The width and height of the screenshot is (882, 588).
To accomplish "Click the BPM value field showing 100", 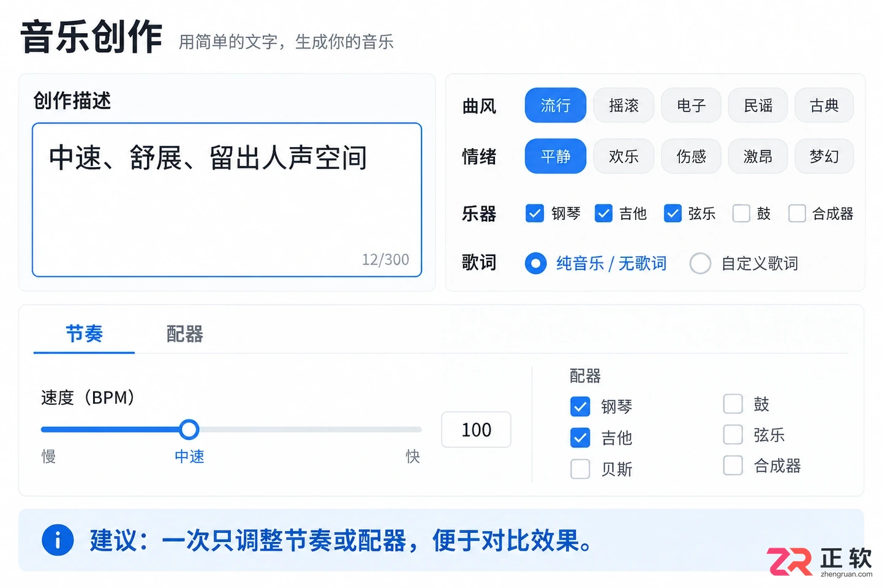I will 476,429.
